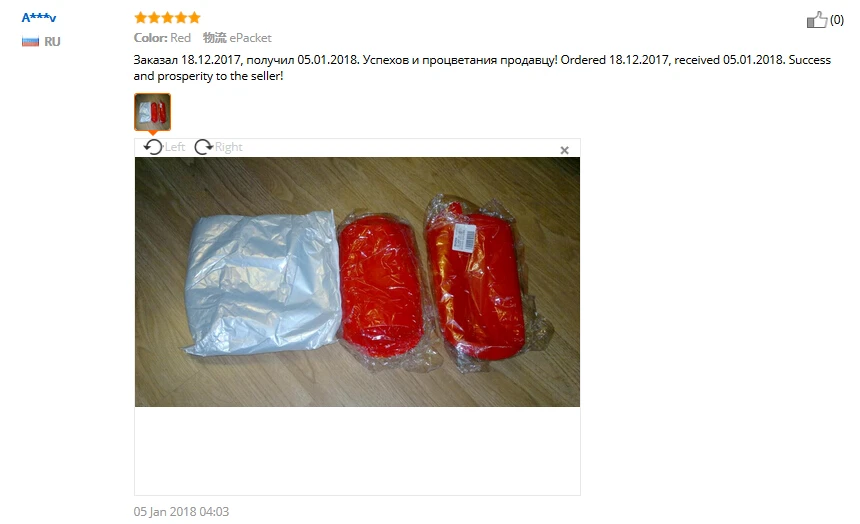
Task: Click the rotate right arrow icon
Action: (203, 147)
